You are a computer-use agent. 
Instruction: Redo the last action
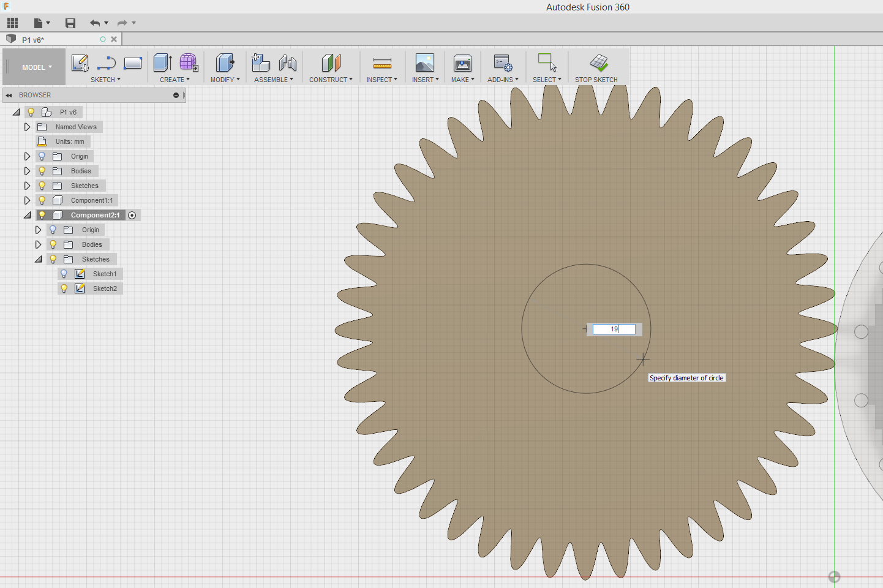122,23
